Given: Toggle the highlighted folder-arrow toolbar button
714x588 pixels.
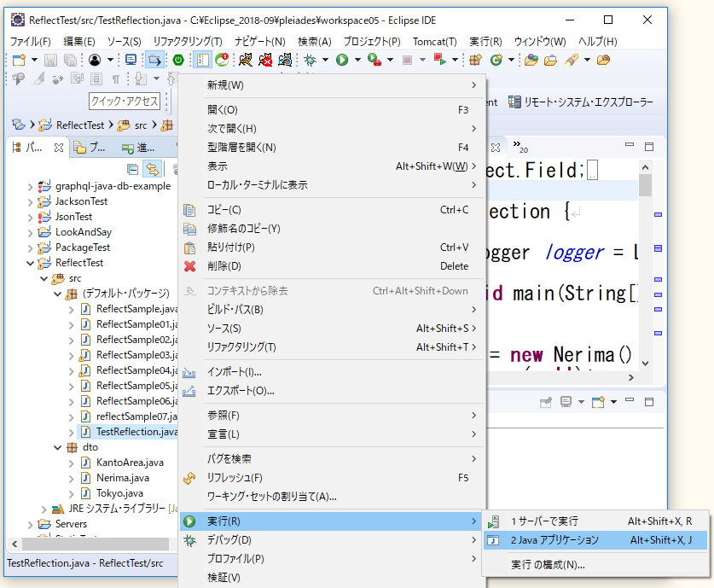Looking at the screenshot, I should coord(154,60).
